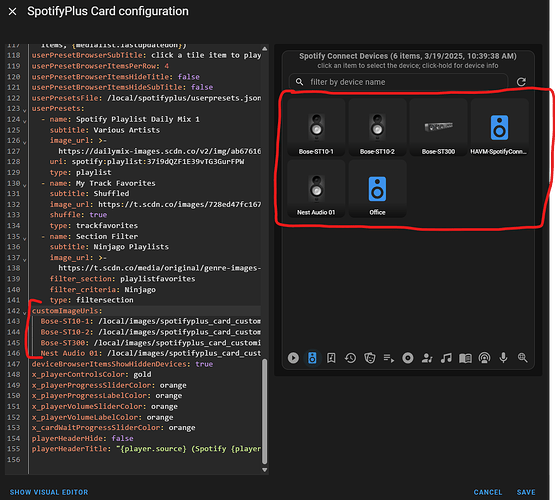Image resolution: width=555 pixels, height=500 pixels.
Task: Click SHOW VISUAL EDITOR link
Action: (x=49, y=492)
